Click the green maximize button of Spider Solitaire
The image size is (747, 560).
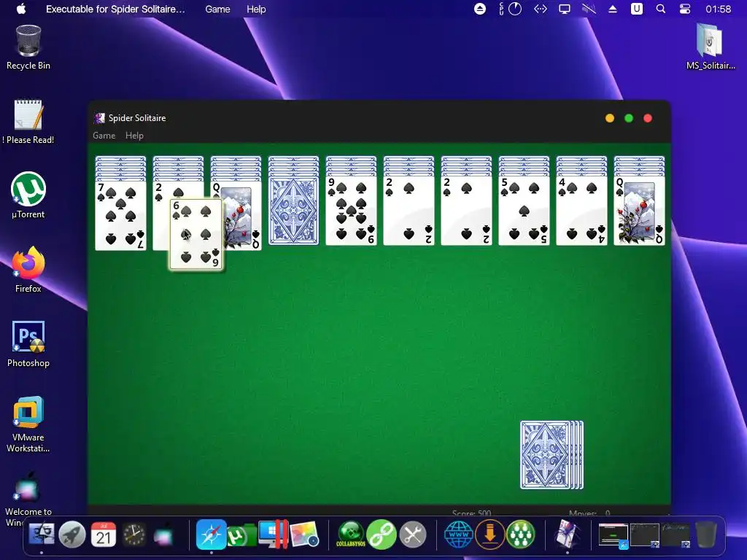629,118
